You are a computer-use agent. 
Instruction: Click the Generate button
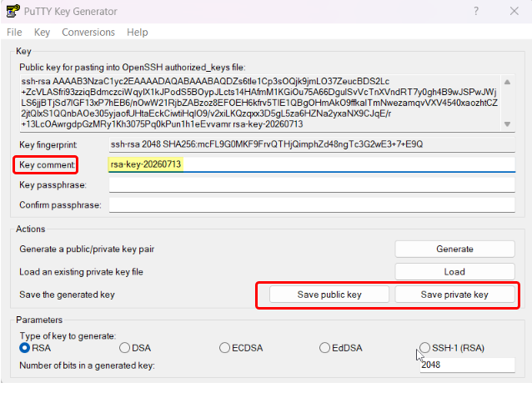[454, 249]
